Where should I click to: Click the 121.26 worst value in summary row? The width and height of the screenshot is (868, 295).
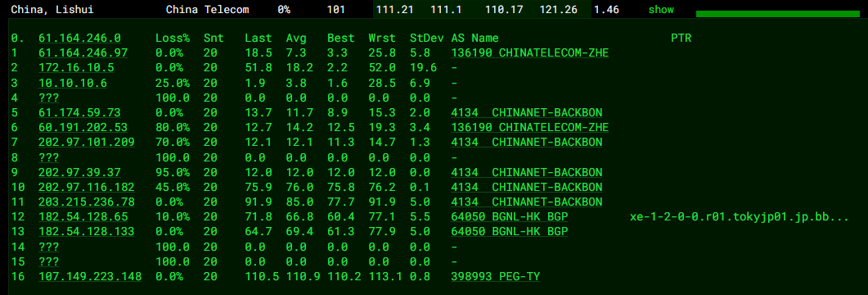[x=559, y=10]
